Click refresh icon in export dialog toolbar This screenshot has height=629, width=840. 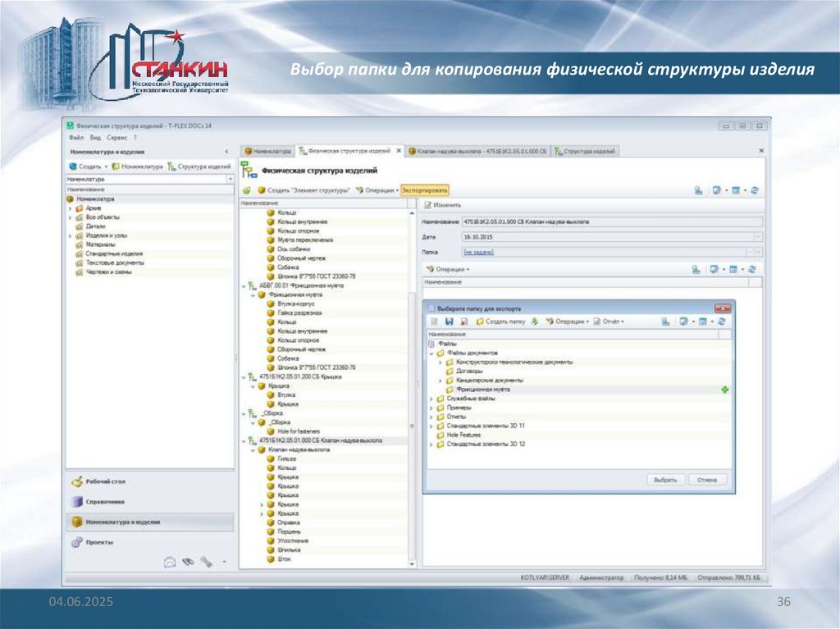click(x=720, y=321)
